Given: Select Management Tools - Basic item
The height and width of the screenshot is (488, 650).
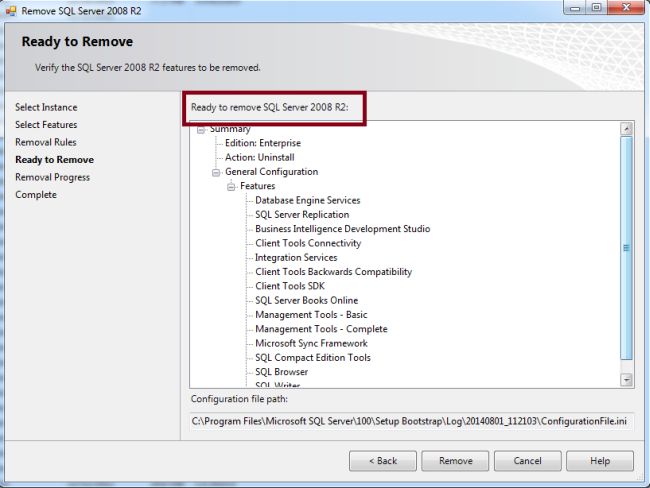Looking at the screenshot, I should pos(311,315).
